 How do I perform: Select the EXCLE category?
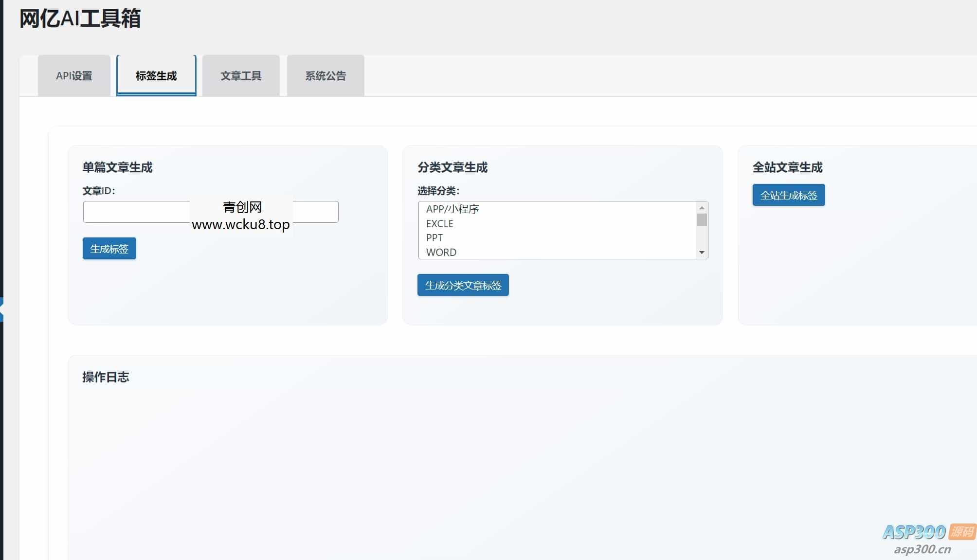click(439, 224)
